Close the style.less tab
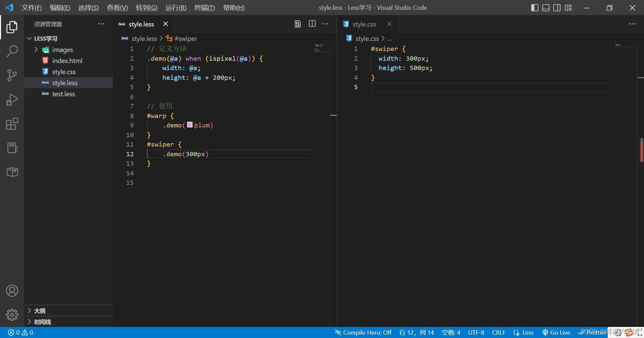 pos(165,24)
